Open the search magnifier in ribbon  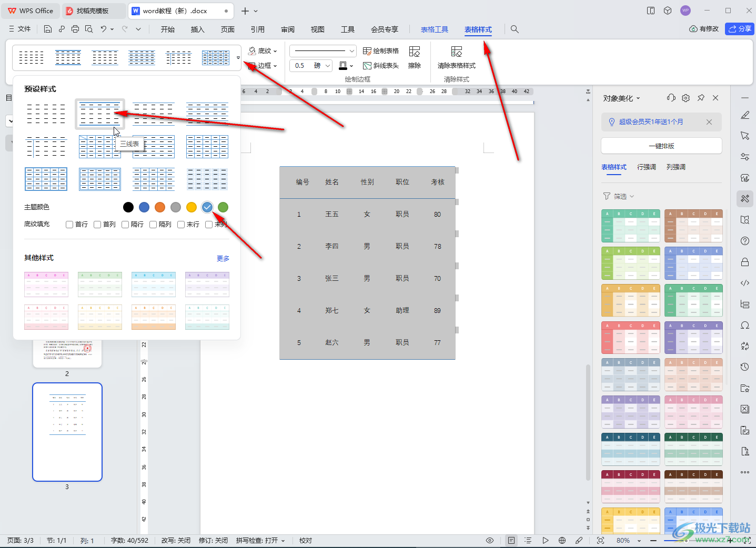(515, 29)
